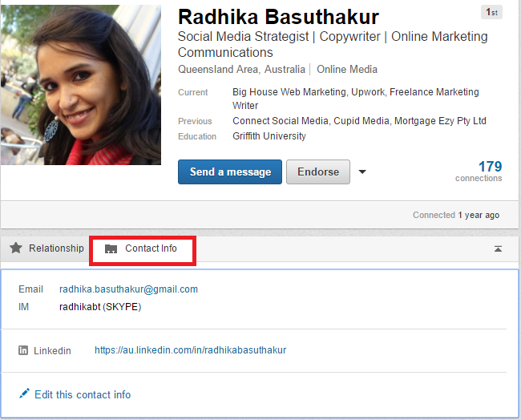This screenshot has height=420, width=521.
Task: Click Connect Social Media previous employer
Action: (281, 120)
